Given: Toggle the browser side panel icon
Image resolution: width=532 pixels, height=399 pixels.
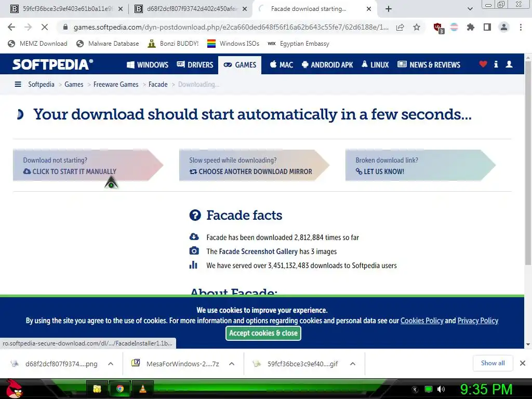Looking at the screenshot, I should tap(487, 27).
